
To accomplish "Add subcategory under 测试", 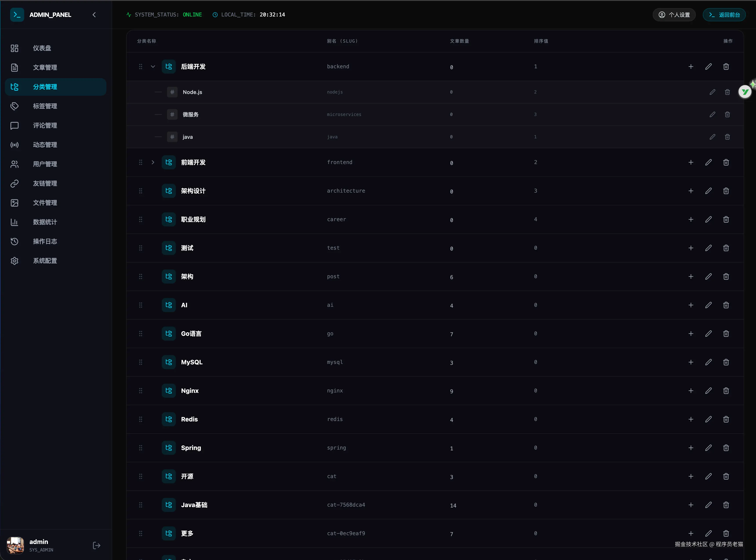I will [691, 248].
